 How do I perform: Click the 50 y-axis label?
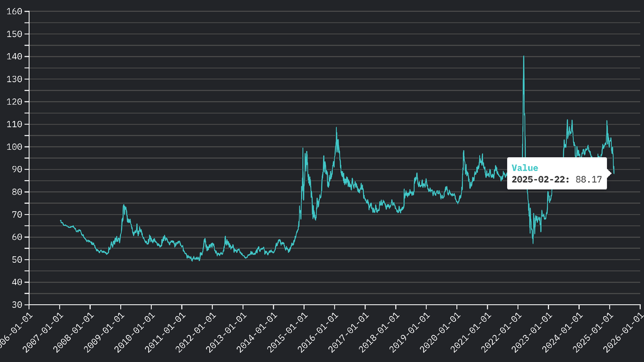pos(18,260)
